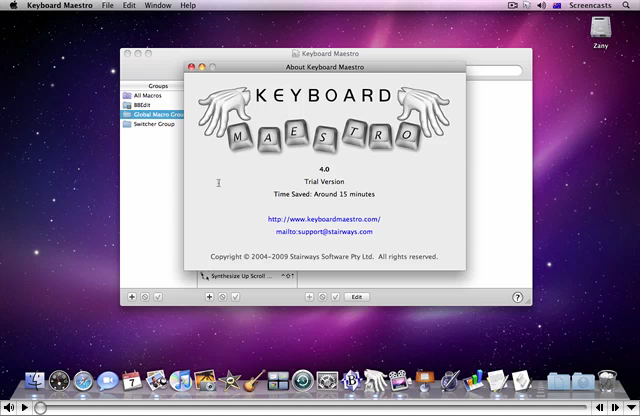Step back one frame in player
The height and width of the screenshot is (416, 640).
[x=600, y=407]
